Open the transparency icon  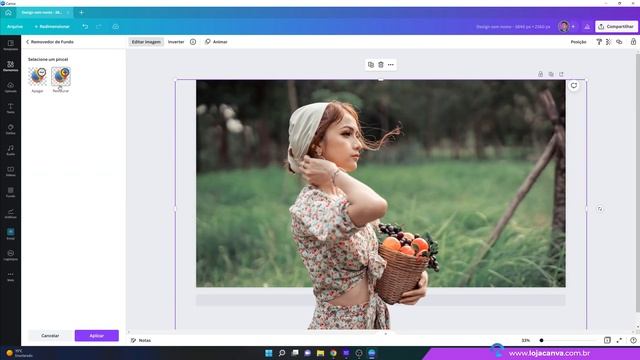tap(609, 42)
